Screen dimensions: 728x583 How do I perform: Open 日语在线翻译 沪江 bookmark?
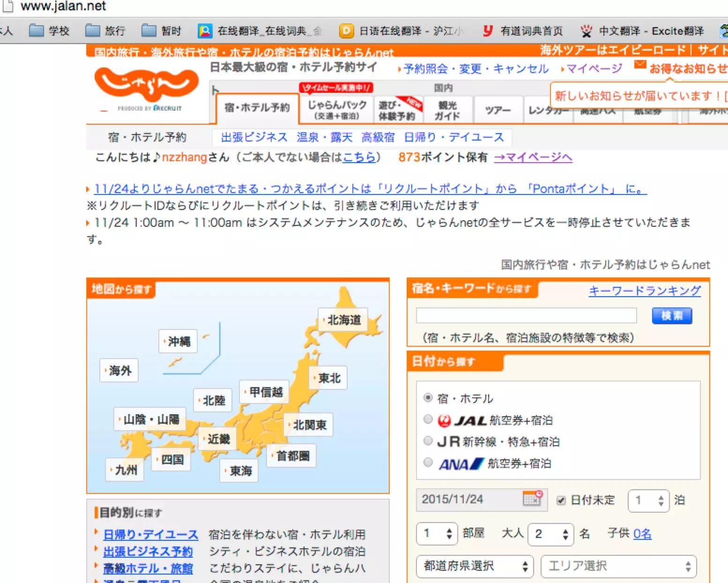pyautogui.click(x=401, y=31)
